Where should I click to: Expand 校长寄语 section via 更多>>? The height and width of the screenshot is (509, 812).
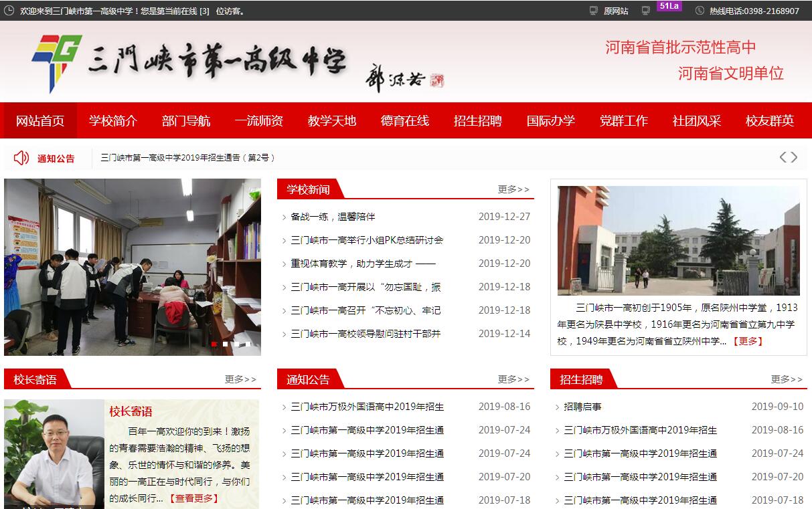click(240, 379)
